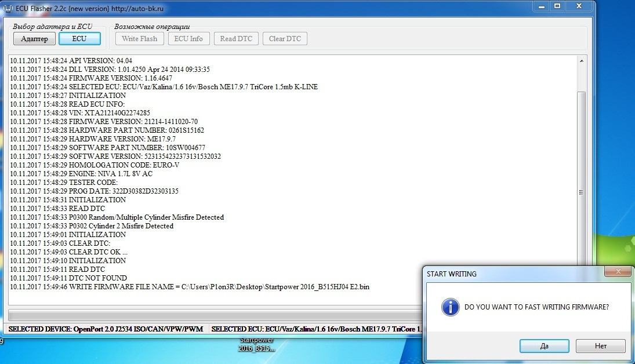Click the 15:48:33 READ DTC line

click(57, 209)
